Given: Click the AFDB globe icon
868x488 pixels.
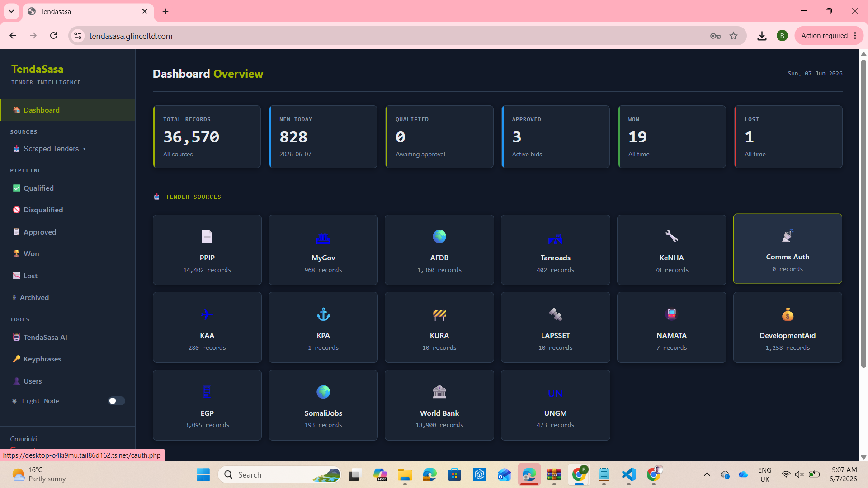Looking at the screenshot, I should 439,236.
